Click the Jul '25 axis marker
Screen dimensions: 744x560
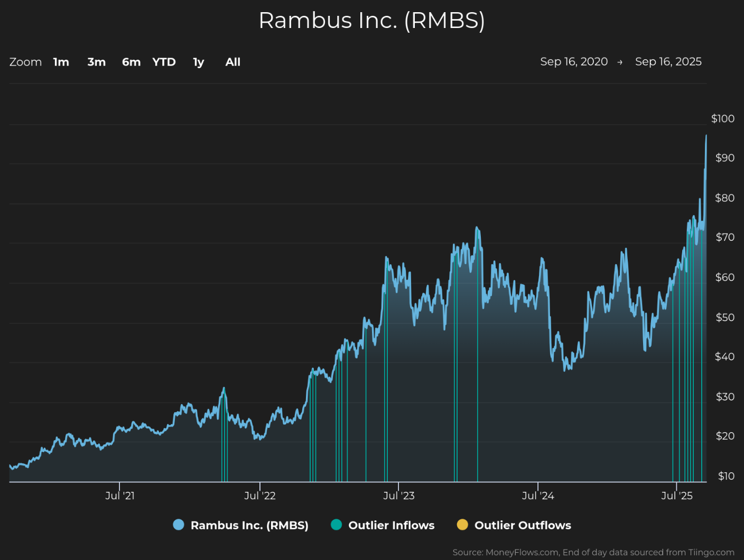click(x=677, y=496)
